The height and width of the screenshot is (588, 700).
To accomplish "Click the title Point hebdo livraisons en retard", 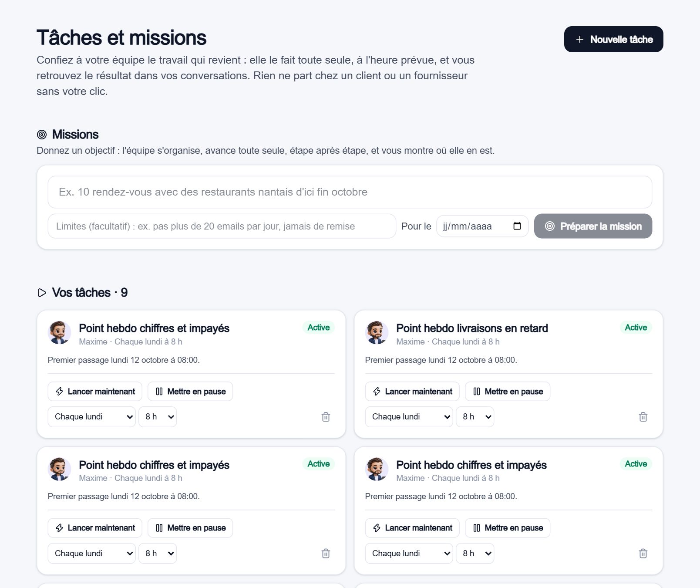I will point(472,328).
